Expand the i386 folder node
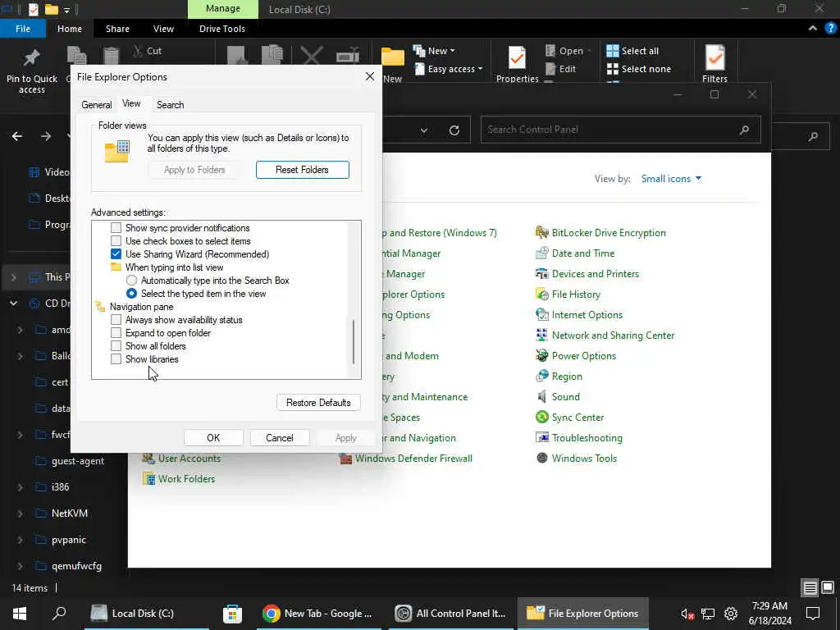The height and width of the screenshot is (630, 840). point(20,487)
